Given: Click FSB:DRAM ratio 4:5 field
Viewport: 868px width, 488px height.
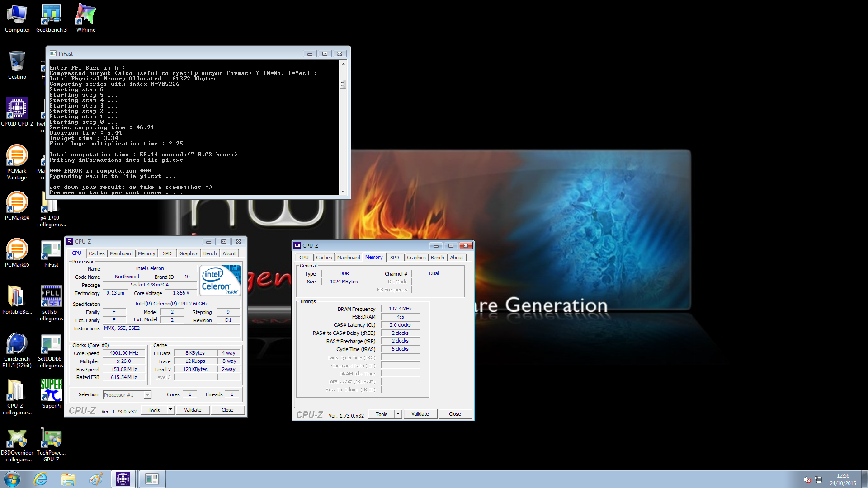Looking at the screenshot, I should pyautogui.click(x=400, y=317).
